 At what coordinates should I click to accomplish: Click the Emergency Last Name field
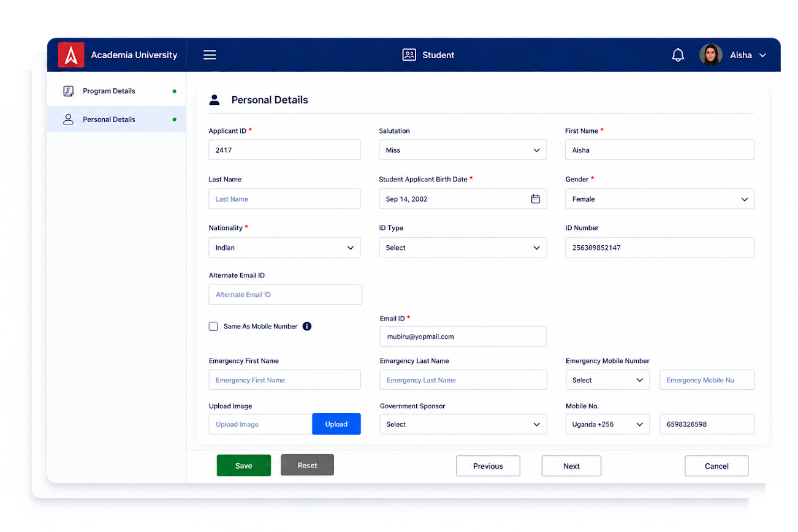[x=463, y=380]
